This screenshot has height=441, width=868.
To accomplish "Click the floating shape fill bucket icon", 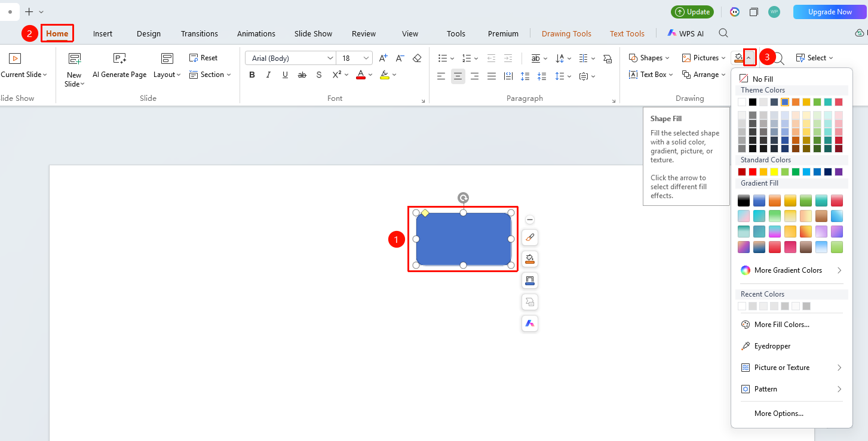I will click(530, 259).
